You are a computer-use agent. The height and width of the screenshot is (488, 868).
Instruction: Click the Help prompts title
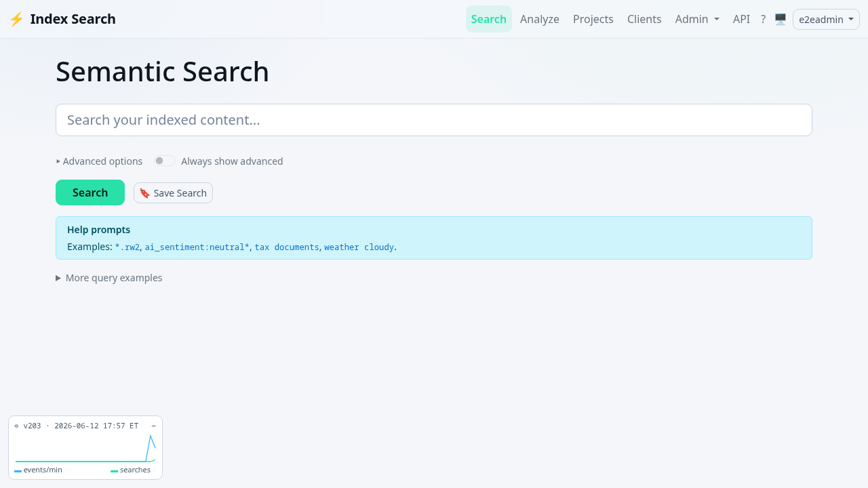tap(98, 230)
